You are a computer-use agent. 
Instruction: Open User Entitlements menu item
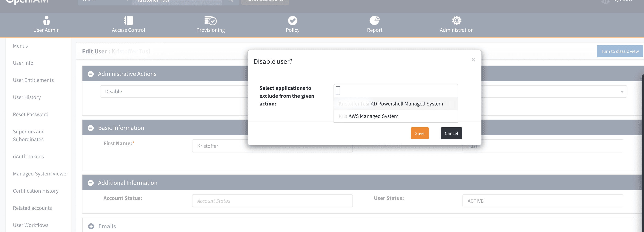33,80
